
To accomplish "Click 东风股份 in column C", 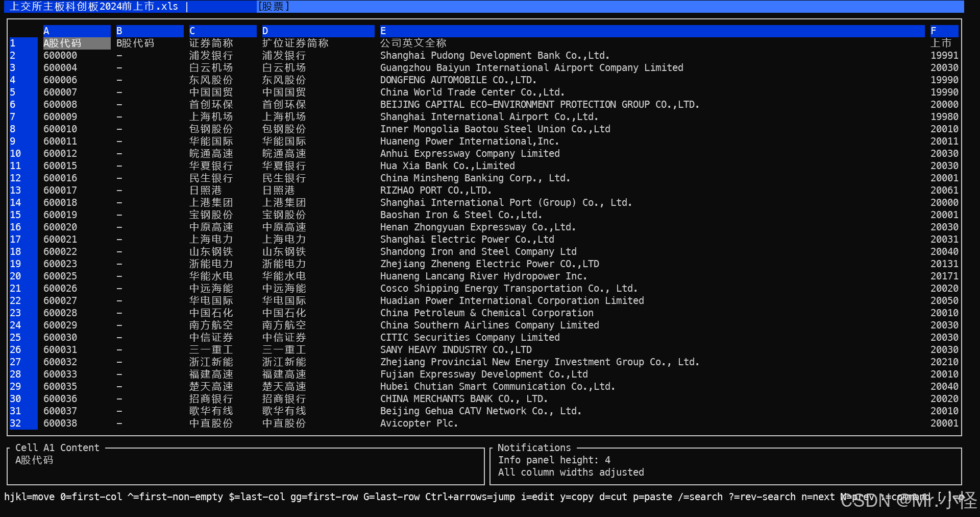I will pyautogui.click(x=211, y=80).
